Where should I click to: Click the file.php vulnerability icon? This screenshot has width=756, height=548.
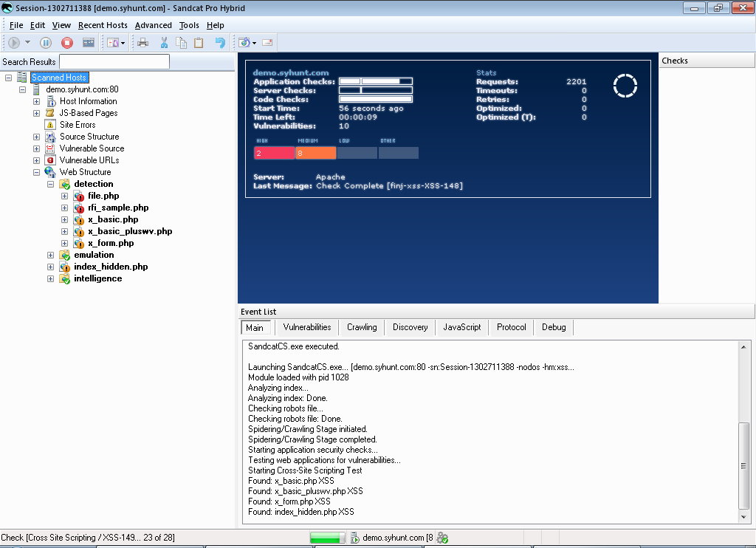(x=79, y=196)
